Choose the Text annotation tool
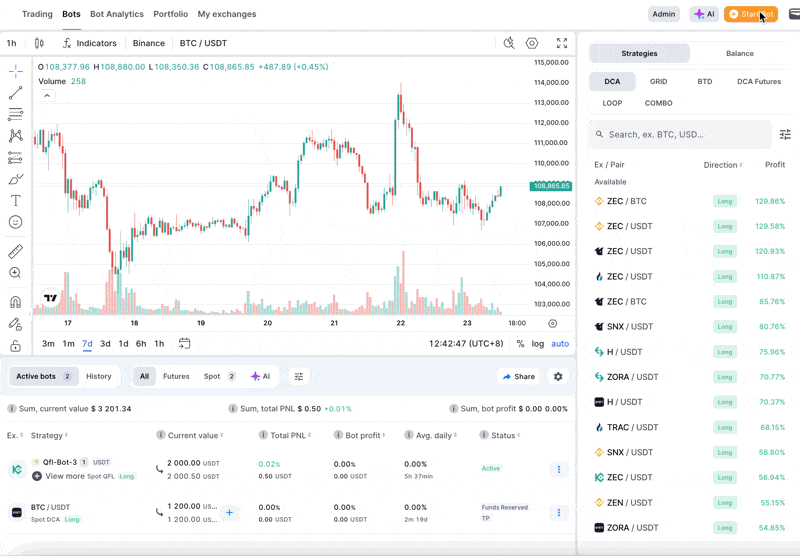 (x=15, y=200)
